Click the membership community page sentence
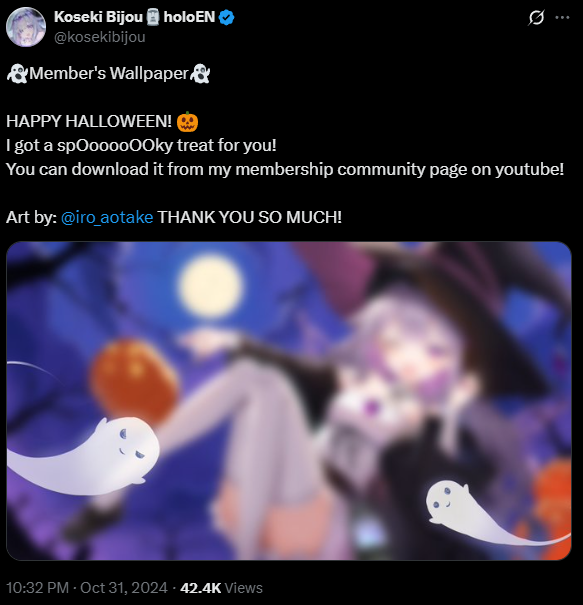583x605 pixels. tap(285, 169)
